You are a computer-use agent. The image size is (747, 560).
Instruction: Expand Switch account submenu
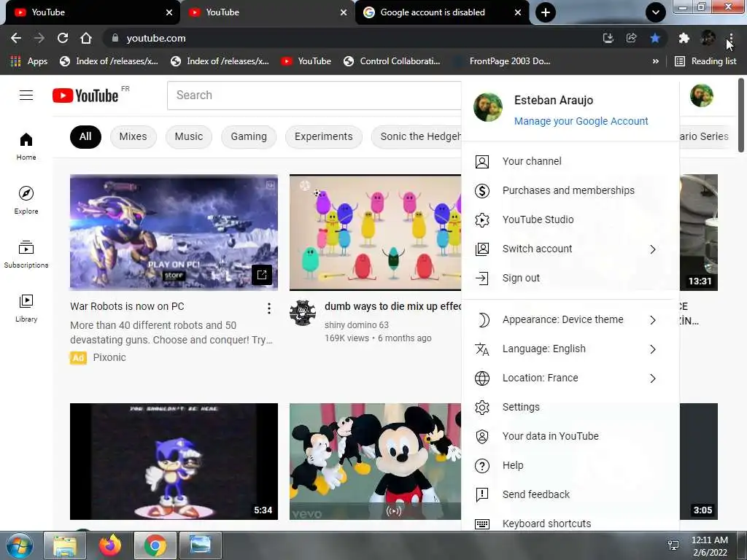[x=570, y=249]
